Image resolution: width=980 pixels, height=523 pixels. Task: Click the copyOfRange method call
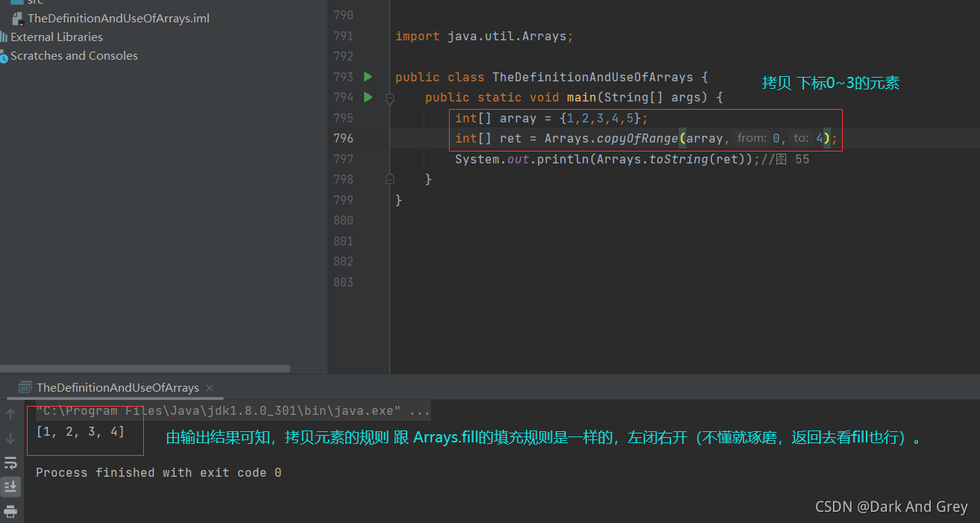638,138
